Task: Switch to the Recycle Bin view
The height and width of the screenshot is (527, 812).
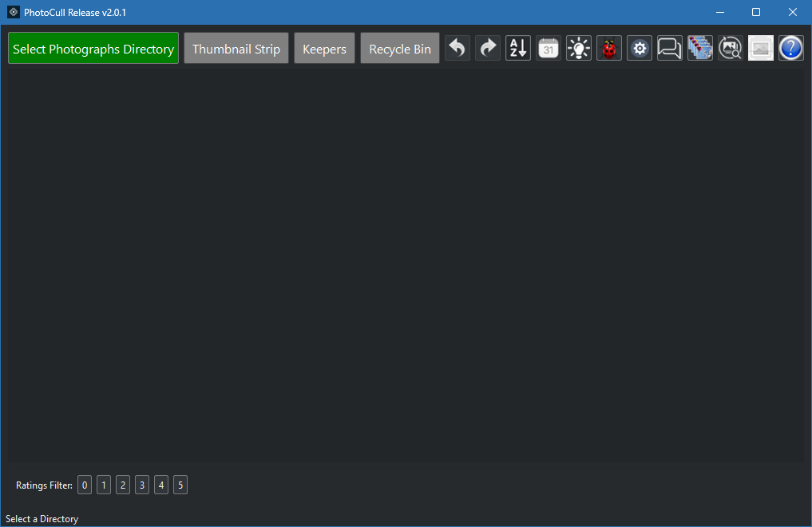Action: [x=399, y=48]
